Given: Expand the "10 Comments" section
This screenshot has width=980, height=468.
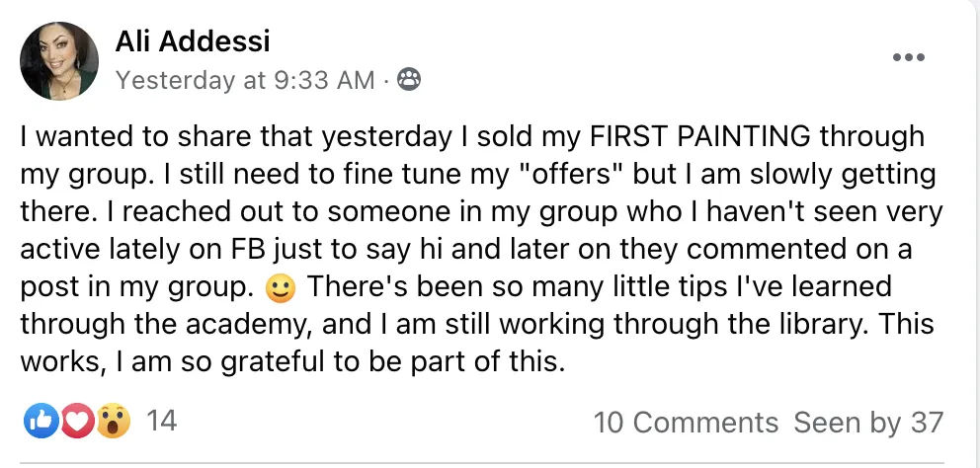Looking at the screenshot, I should pyautogui.click(x=686, y=423).
